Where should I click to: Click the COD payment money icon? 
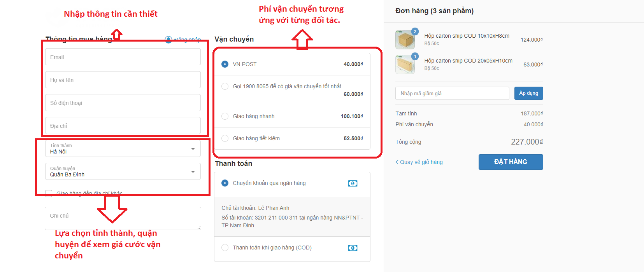(x=353, y=248)
